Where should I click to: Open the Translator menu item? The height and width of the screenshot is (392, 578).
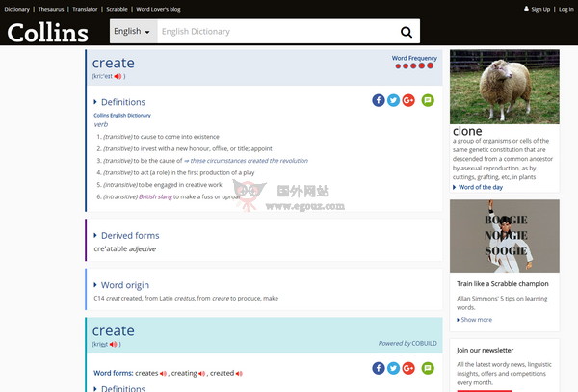(x=85, y=9)
